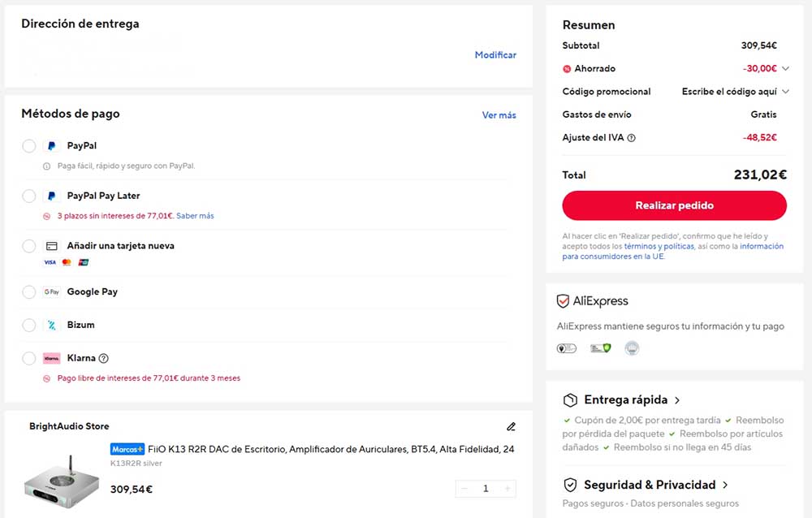Click 'AliExpress mantiene seguros' info text

click(x=670, y=326)
